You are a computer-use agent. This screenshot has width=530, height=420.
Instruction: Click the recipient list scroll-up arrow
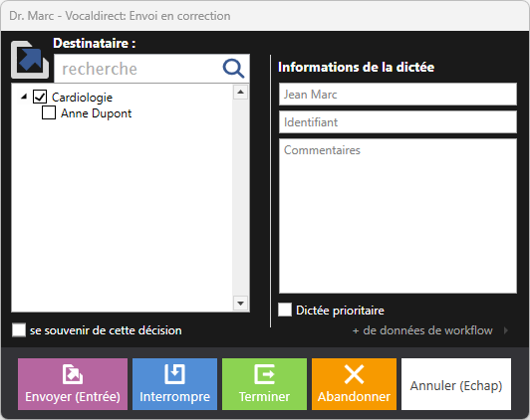point(241,93)
